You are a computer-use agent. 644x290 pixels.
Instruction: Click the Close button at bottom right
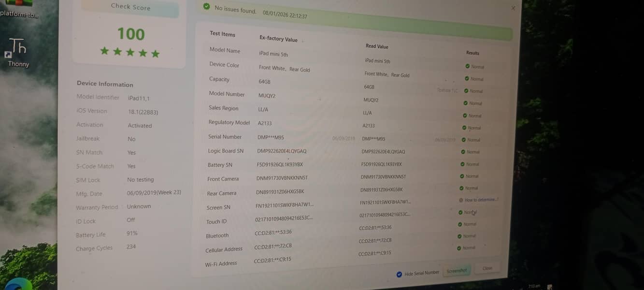[x=487, y=268]
